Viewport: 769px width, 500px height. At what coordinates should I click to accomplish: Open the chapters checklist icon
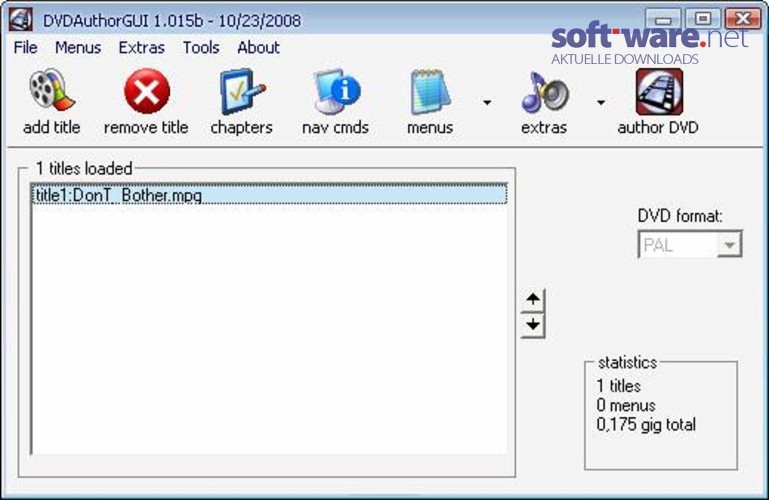[x=242, y=91]
